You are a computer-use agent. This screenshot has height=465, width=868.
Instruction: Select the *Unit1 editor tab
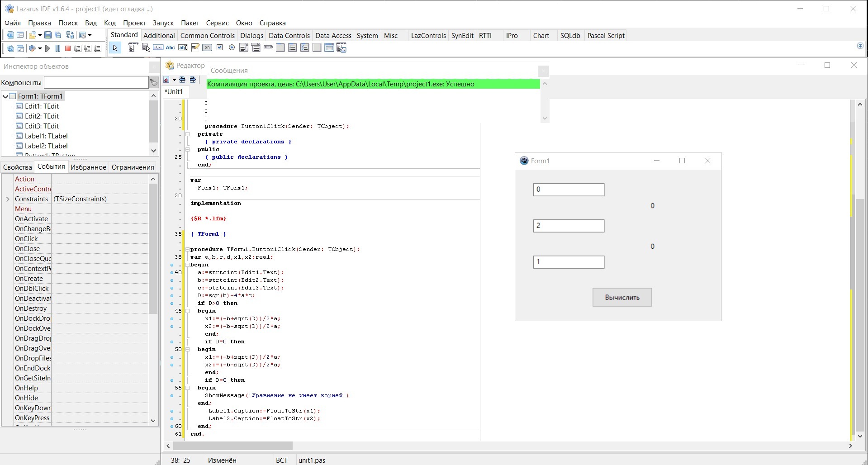pos(174,91)
